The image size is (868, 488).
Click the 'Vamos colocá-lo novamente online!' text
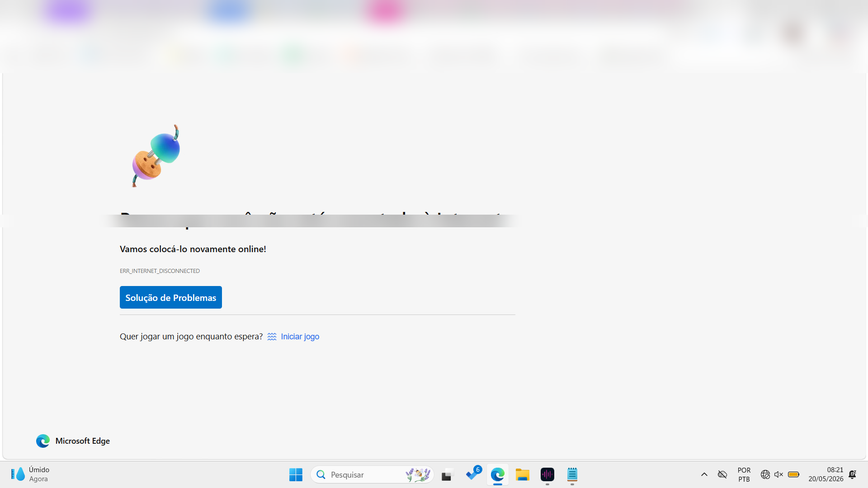pyautogui.click(x=193, y=249)
